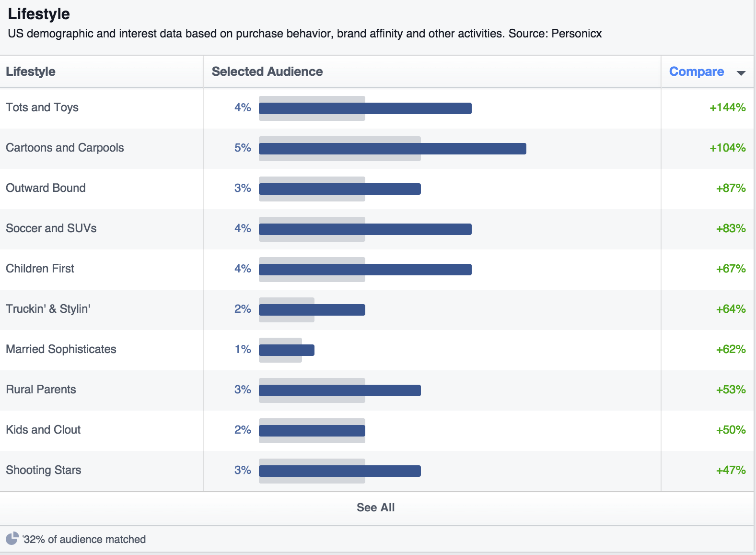Select the Truckin' & Stylin' label
The height and width of the screenshot is (555, 756).
click(48, 309)
